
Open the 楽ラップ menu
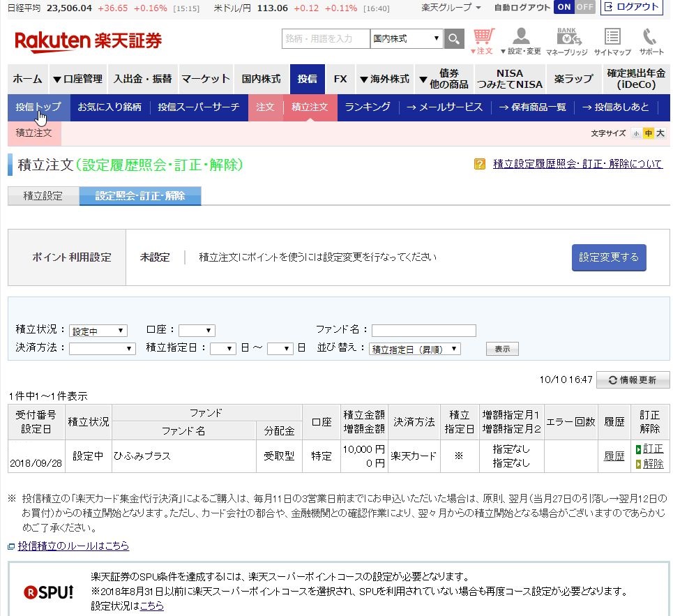tap(574, 79)
